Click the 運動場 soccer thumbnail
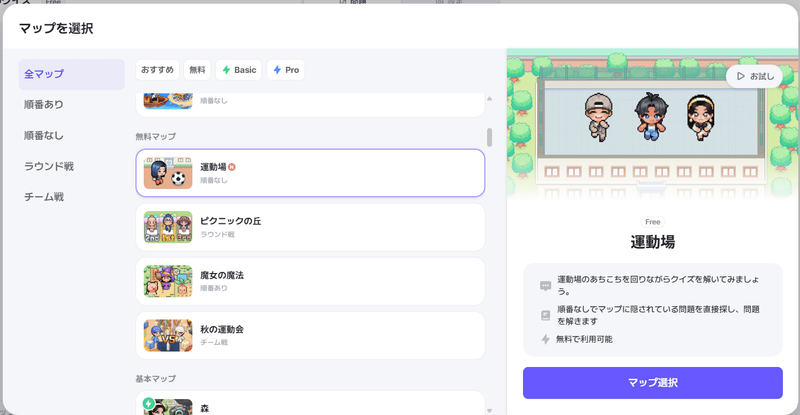 [x=168, y=173]
